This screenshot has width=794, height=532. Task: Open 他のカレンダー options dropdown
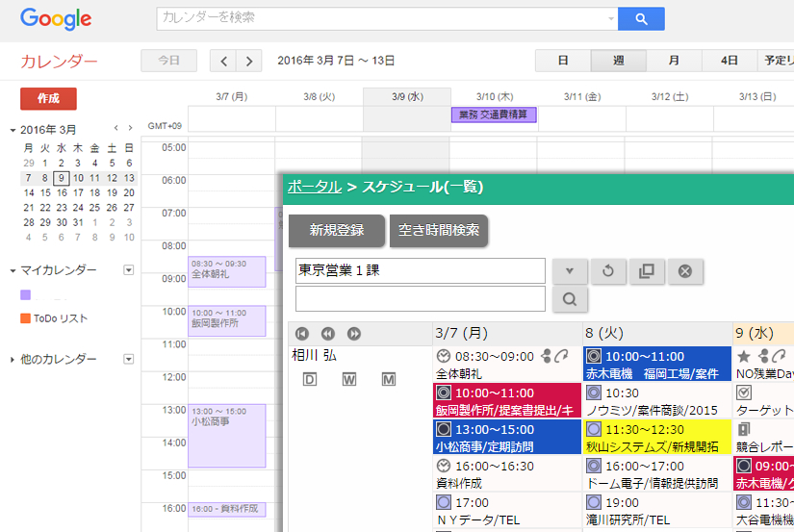tap(129, 360)
